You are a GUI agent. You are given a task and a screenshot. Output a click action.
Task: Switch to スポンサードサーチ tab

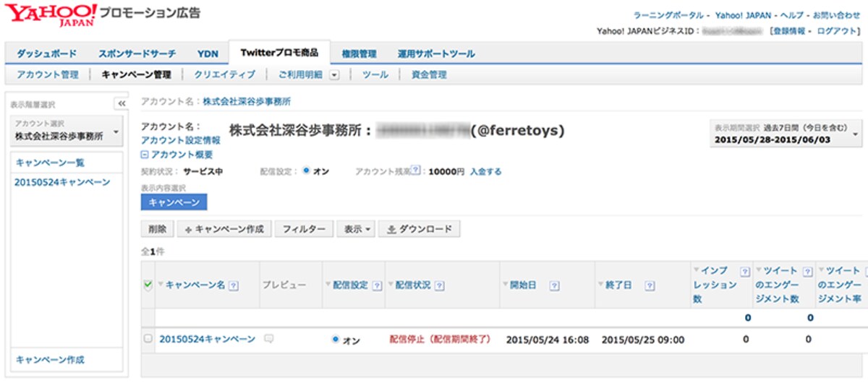(x=137, y=54)
